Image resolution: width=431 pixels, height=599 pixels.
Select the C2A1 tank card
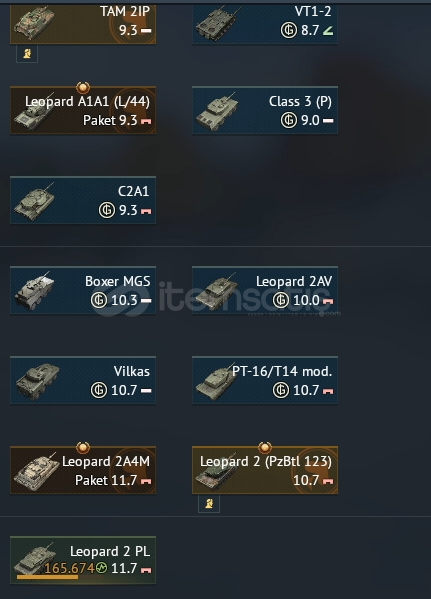pos(83,200)
